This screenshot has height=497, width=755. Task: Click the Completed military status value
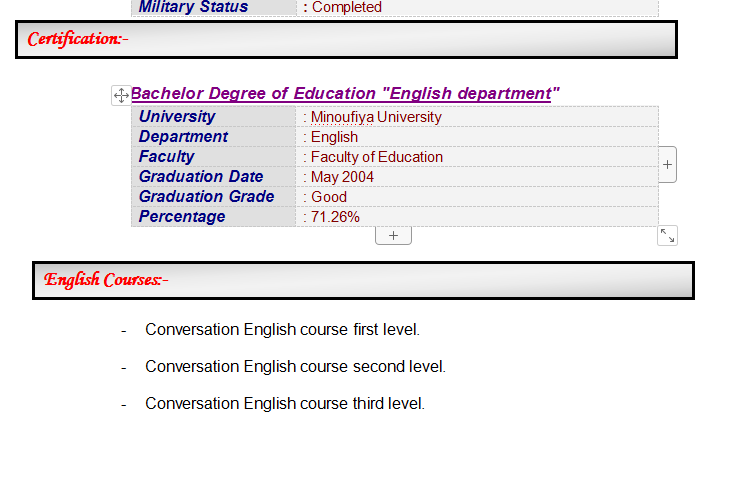click(x=347, y=7)
